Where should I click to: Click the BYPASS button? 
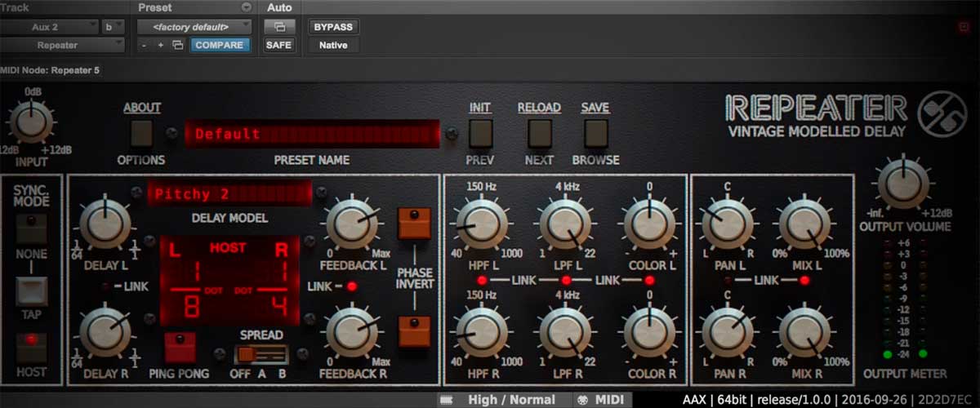[332, 26]
